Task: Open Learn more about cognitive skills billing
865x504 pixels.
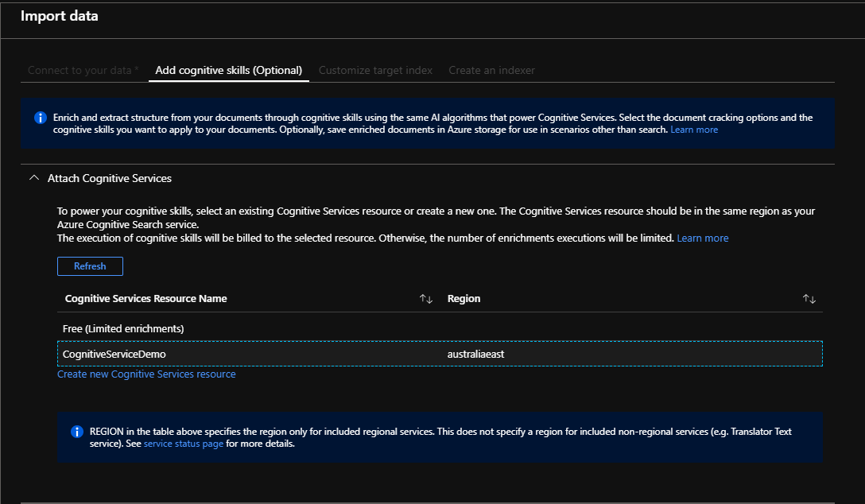Action: [x=702, y=237]
